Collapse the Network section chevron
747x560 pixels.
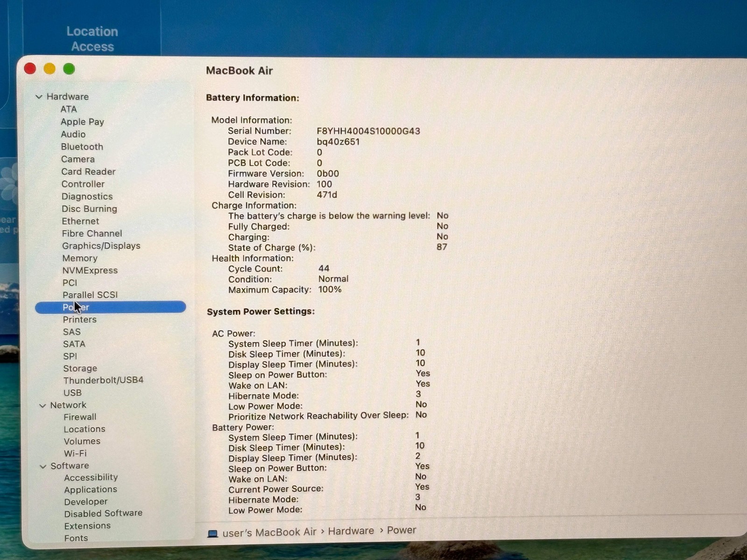(43, 406)
